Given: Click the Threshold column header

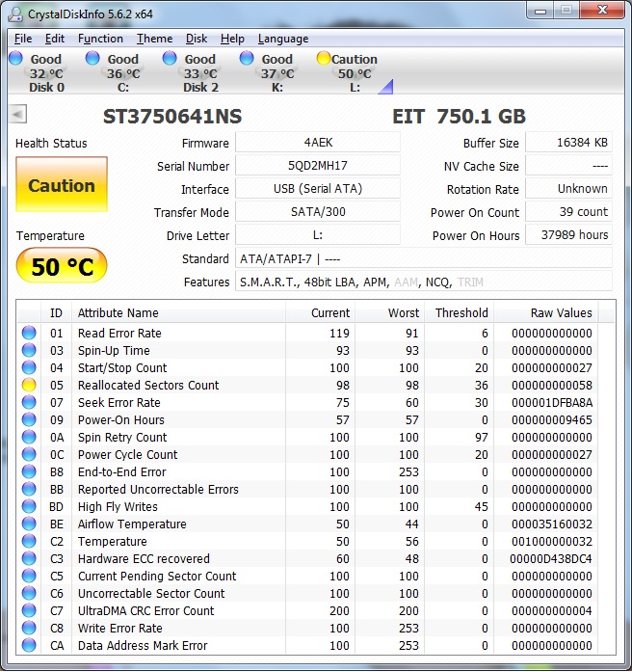Looking at the screenshot, I should pos(460,312).
